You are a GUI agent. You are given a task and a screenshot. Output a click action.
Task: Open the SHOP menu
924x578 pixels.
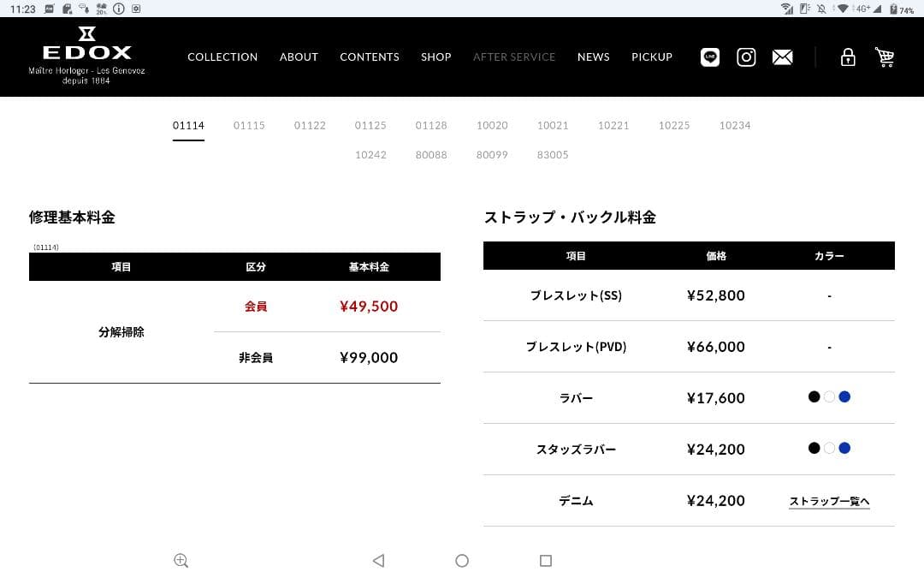point(435,57)
